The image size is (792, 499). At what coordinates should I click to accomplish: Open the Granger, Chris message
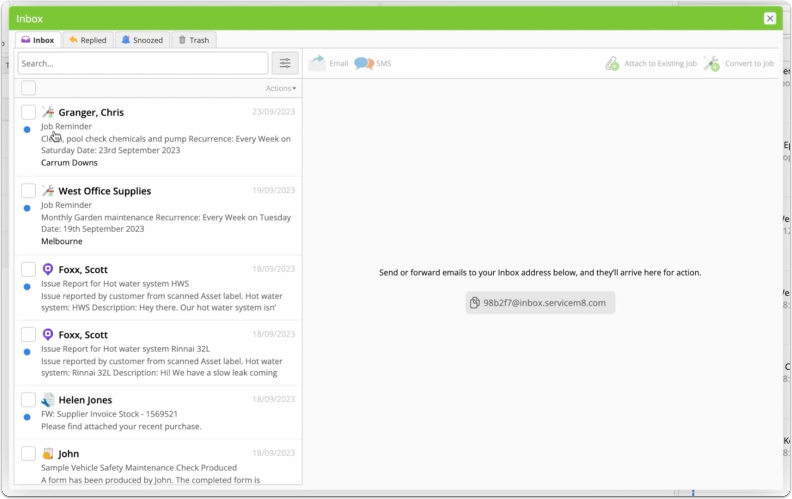coord(158,137)
